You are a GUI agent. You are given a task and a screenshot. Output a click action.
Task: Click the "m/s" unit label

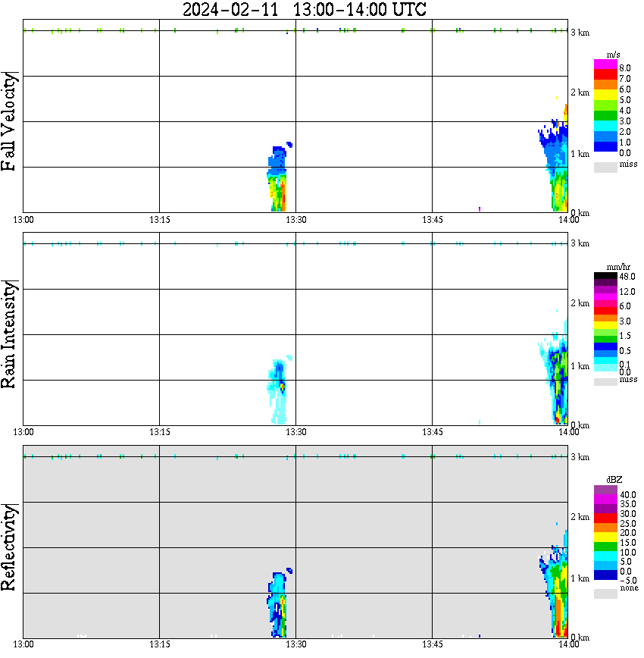pos(613,55)
